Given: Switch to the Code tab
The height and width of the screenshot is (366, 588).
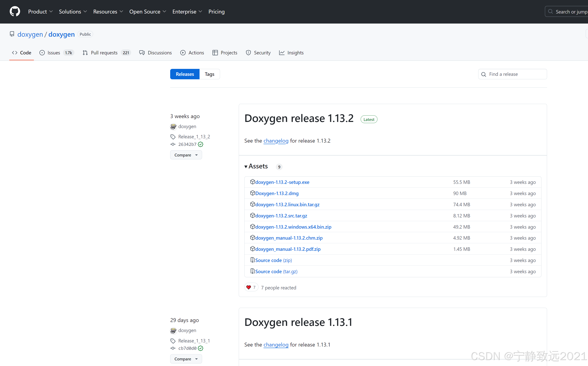Looking at the screenshot, I should click(x=22, y=52).
